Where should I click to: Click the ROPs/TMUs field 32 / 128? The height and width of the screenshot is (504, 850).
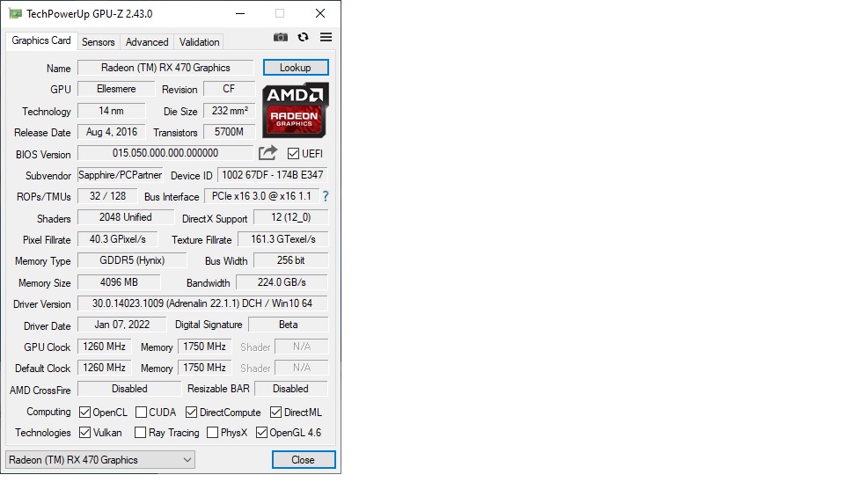[x=107, y=195]
